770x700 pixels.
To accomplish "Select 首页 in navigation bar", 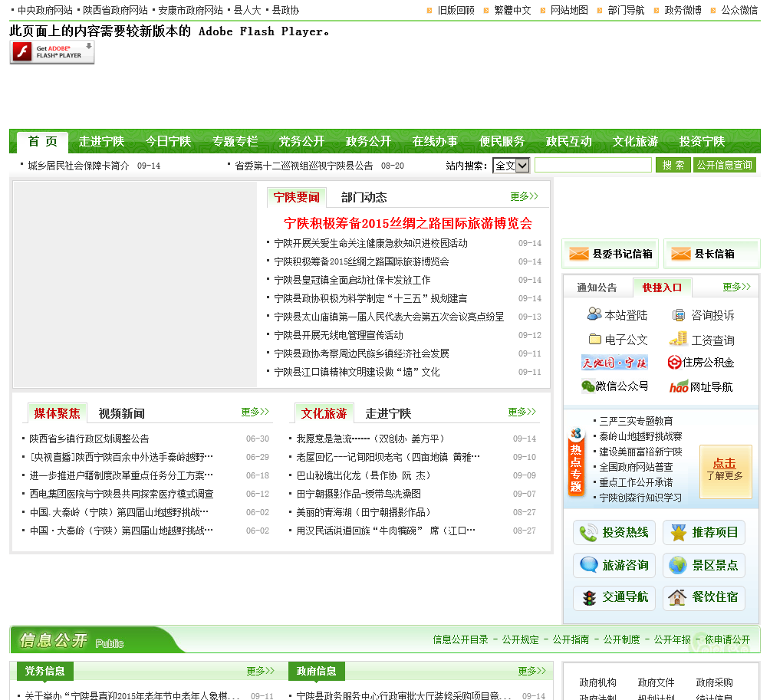I will tap(43, 142).
